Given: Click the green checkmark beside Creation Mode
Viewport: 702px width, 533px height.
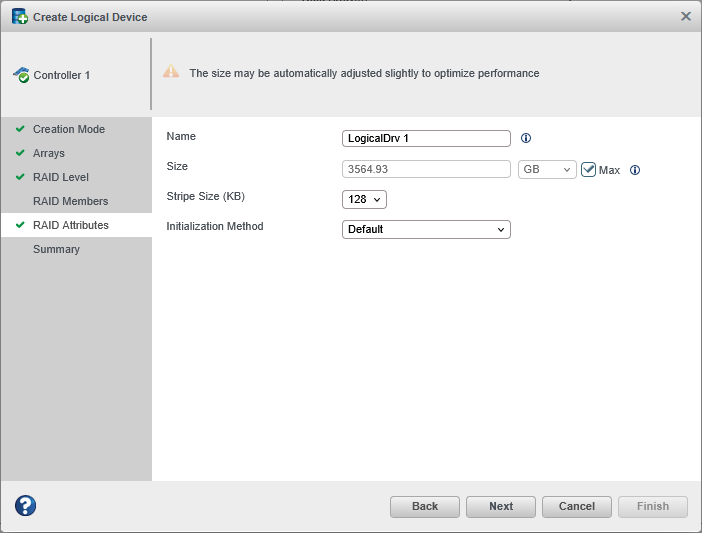Looking at the screenshot, I should click(x=20, y=129).
